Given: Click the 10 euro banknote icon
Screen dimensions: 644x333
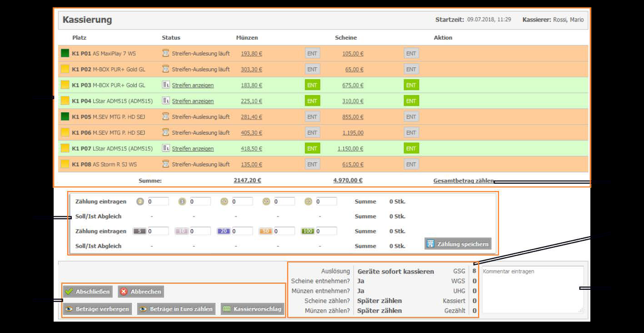Looking at the screenshot, I should click(181, 232).
